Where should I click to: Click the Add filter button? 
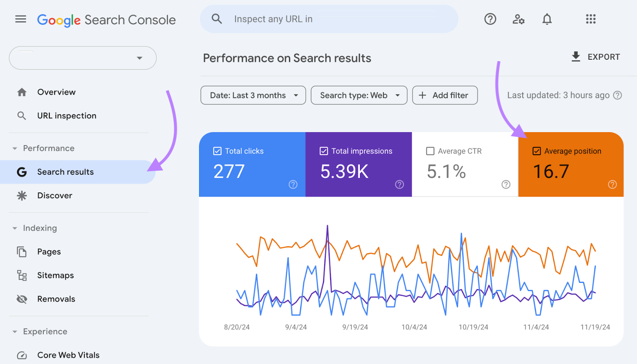click(x=444, y=95)
